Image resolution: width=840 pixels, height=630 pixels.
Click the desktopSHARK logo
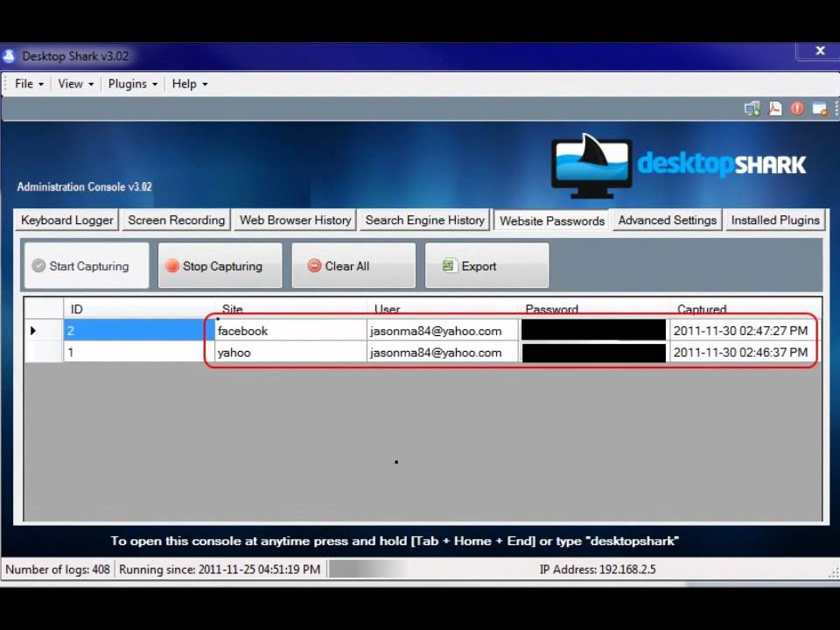click(x=678, y=165)
